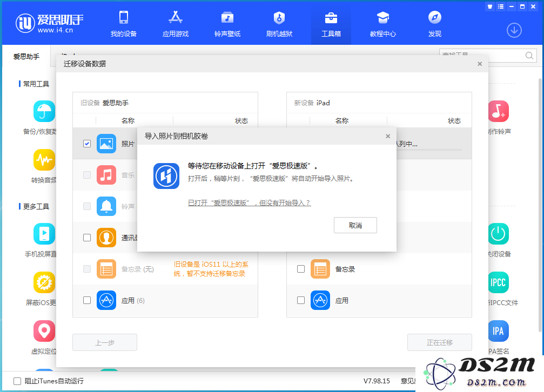Click 上一步 previous step button
This screenshot has height=392, width=544.
click(x=105, y=342)
